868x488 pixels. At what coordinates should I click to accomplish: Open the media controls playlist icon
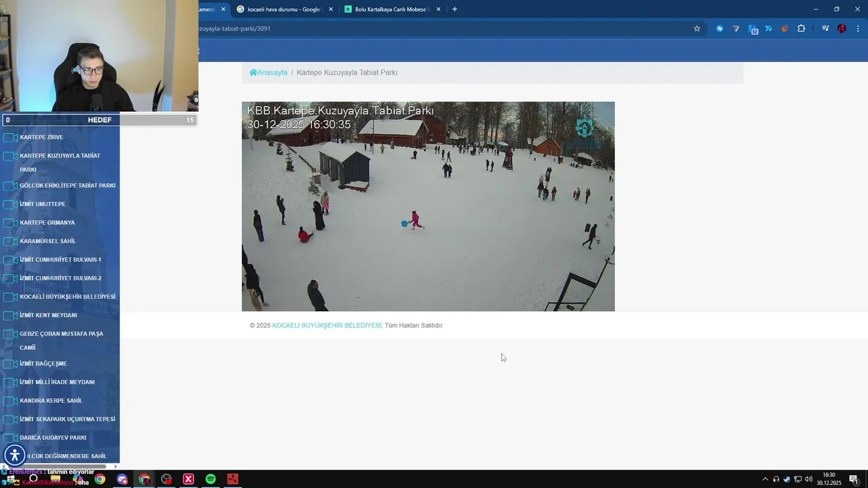(x=825, y=28)
